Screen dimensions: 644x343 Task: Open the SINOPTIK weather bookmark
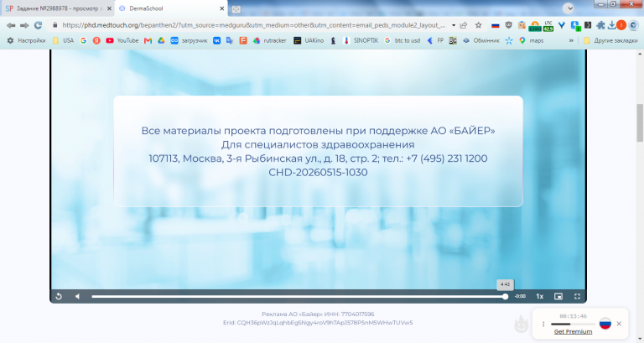360,40
